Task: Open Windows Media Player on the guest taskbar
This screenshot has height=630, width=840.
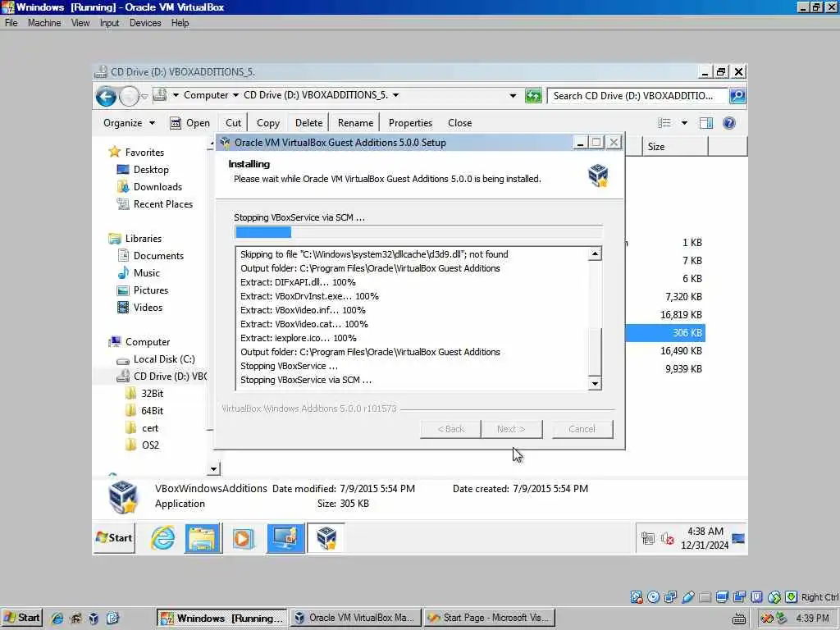Action: click(242, 538)
